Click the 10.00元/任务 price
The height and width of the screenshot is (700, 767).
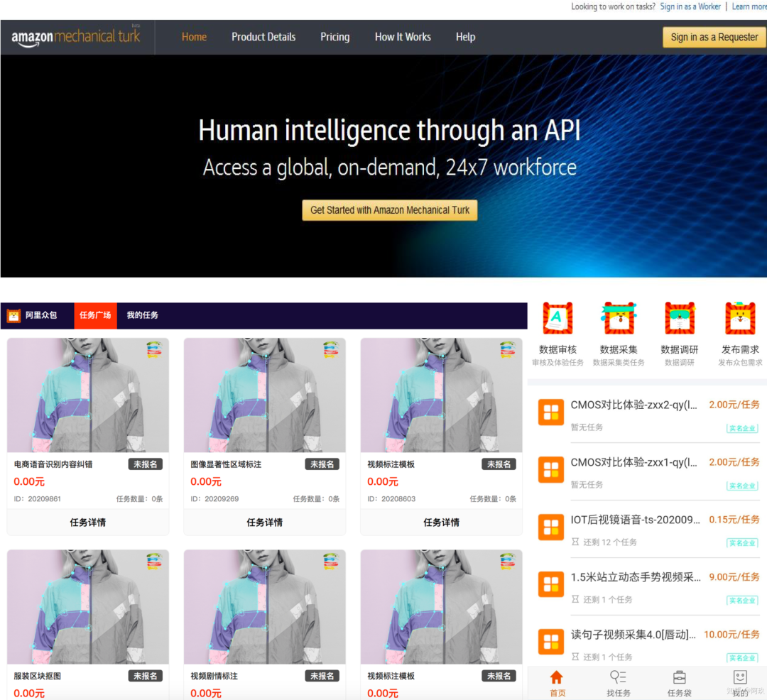point(731,635)
